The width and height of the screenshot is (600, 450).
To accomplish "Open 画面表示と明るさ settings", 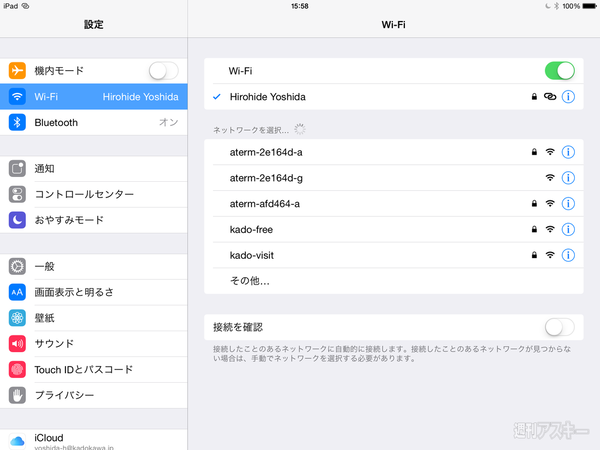I will click(94, 292).
